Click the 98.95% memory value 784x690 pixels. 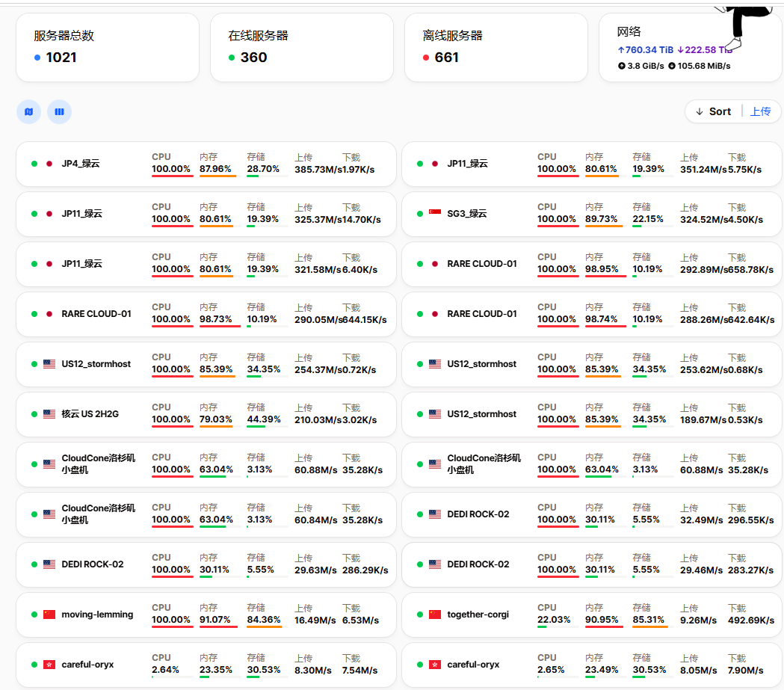(602, 269)
